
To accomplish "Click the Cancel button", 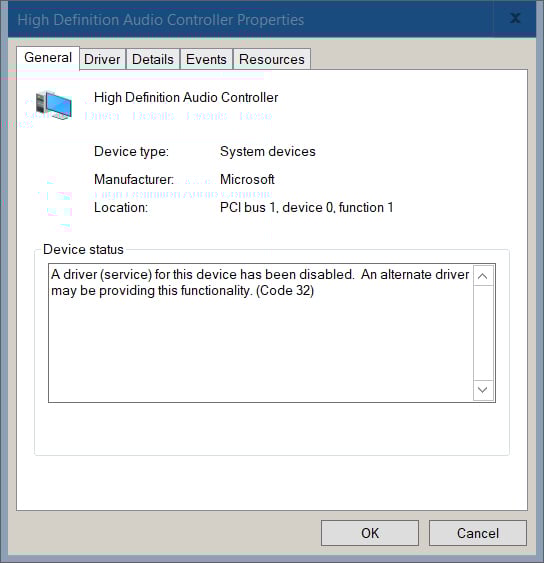I will 478,533.
